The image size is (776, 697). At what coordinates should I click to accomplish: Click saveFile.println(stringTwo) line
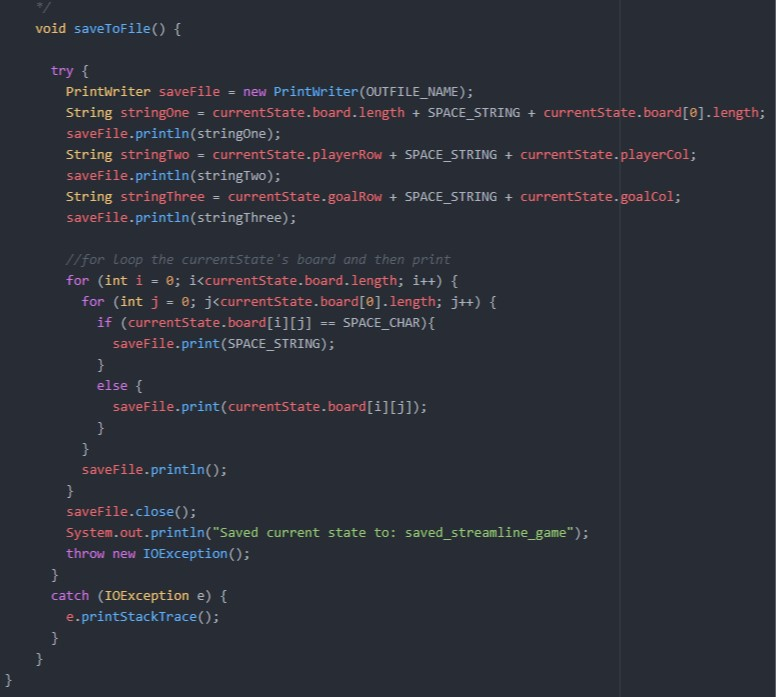pos(173,176)
